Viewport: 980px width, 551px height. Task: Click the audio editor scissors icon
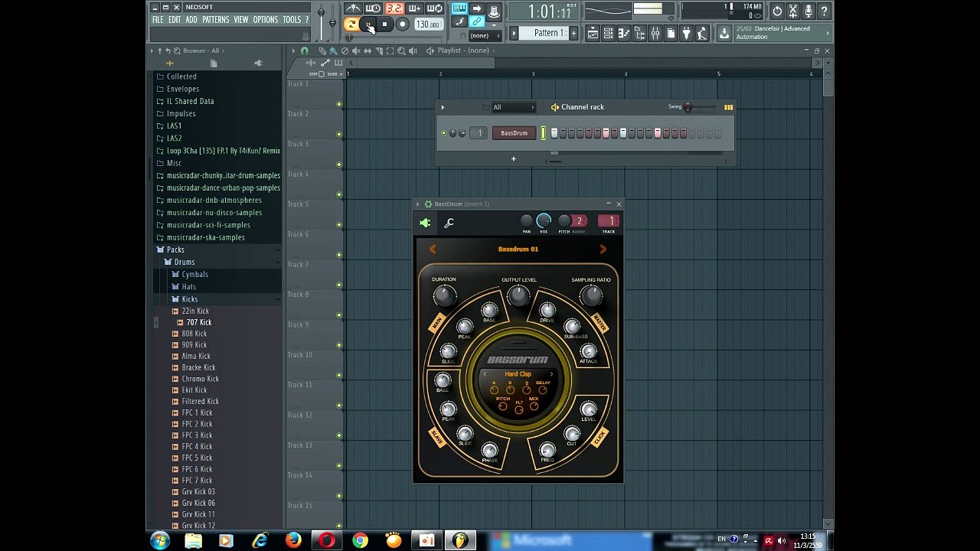[793, 11]
